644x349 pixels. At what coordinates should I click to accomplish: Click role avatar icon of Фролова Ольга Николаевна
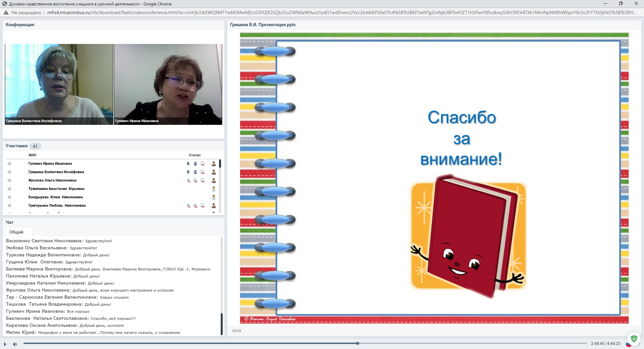[214, 181]
